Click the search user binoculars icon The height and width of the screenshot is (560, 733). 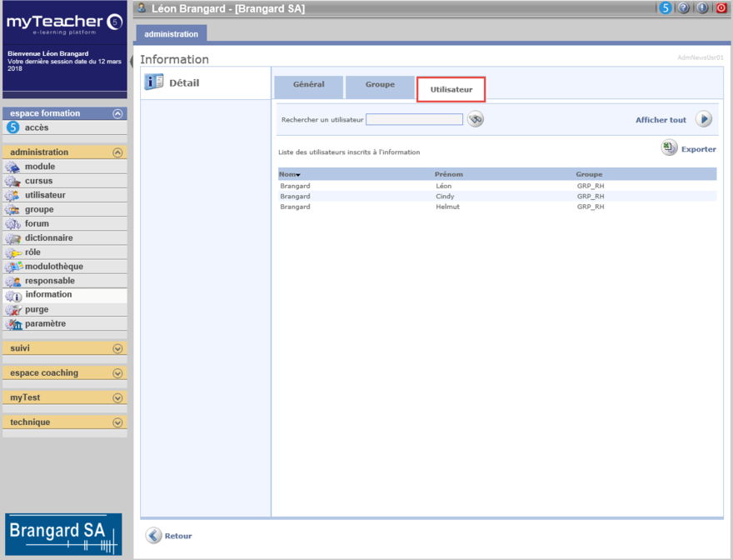476,119
